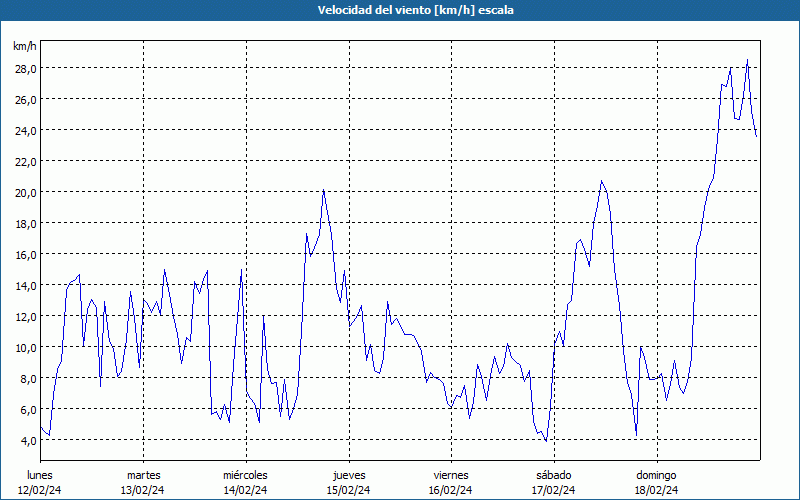Image resolution: width=800 pixels, height=500 pixels.
Task: Click the 20,0 y-axis value
Action: click(x=26, y=193)
